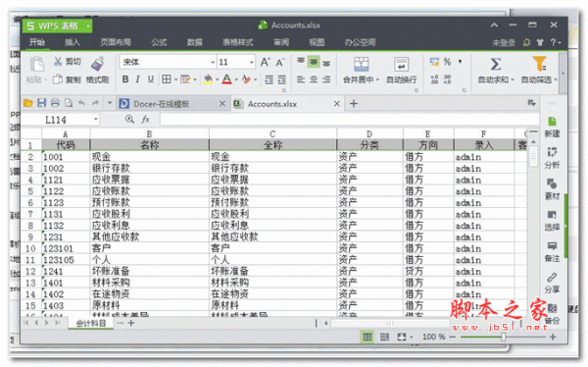
Task: Click the Wrap Text icon
Action: 401,64
